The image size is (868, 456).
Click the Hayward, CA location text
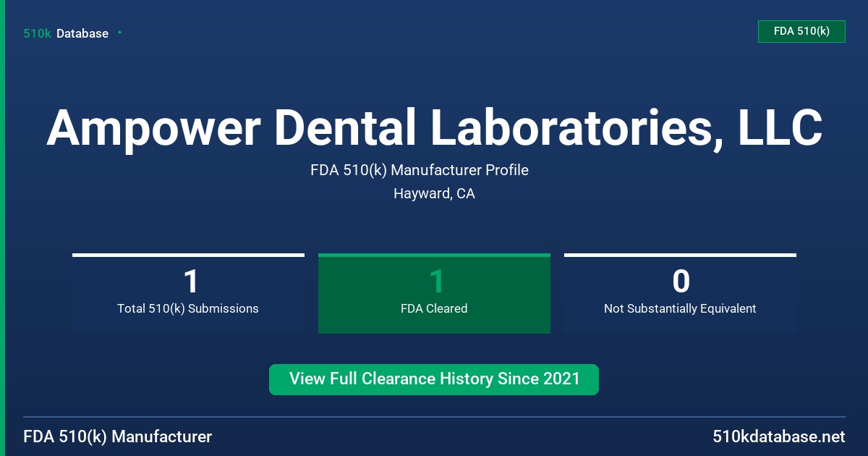point(434,193)
